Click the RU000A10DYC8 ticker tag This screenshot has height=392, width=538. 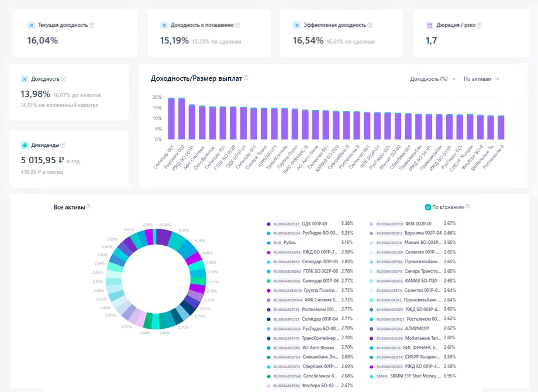tap(389, 224)
